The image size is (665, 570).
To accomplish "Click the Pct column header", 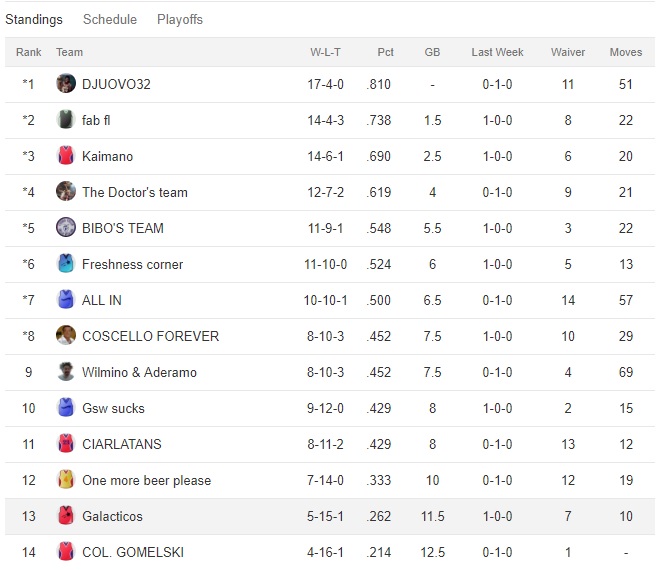I will click(385, 52).
